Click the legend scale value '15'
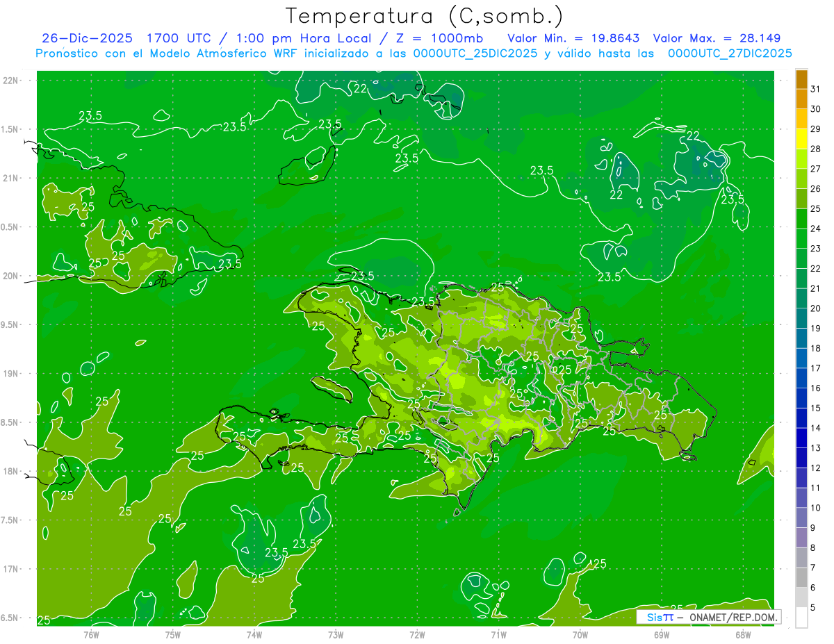 point(816,408)
